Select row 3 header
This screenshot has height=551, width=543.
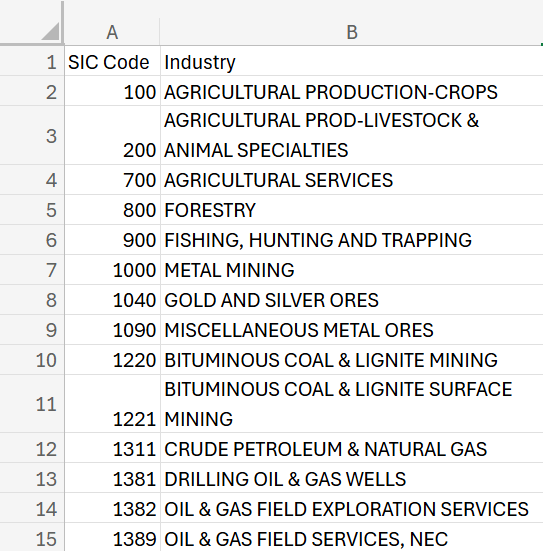(x=32, y=135)
